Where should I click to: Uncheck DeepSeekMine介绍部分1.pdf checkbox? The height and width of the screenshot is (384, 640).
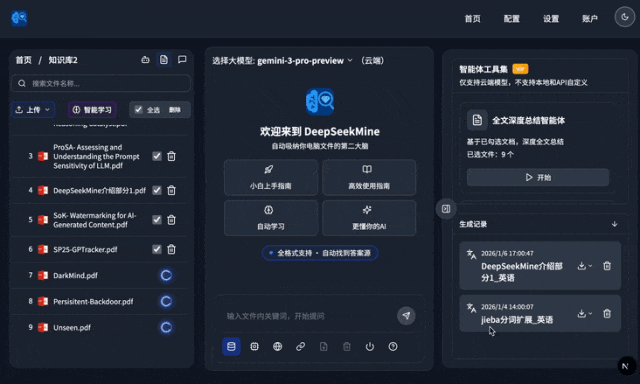(157, 190)
